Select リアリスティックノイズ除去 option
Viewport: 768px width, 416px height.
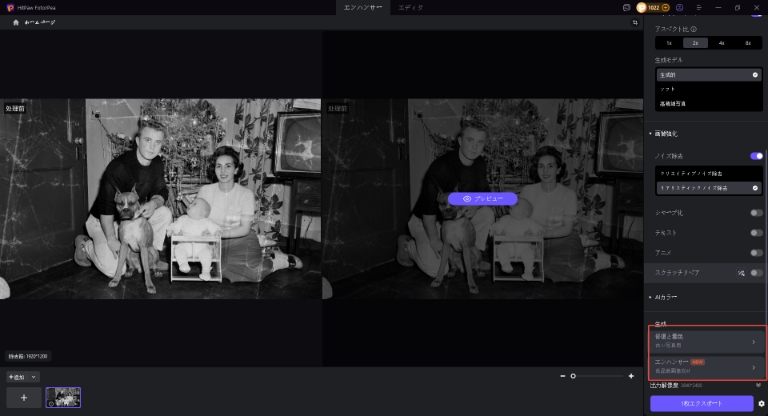click(709, 188)
